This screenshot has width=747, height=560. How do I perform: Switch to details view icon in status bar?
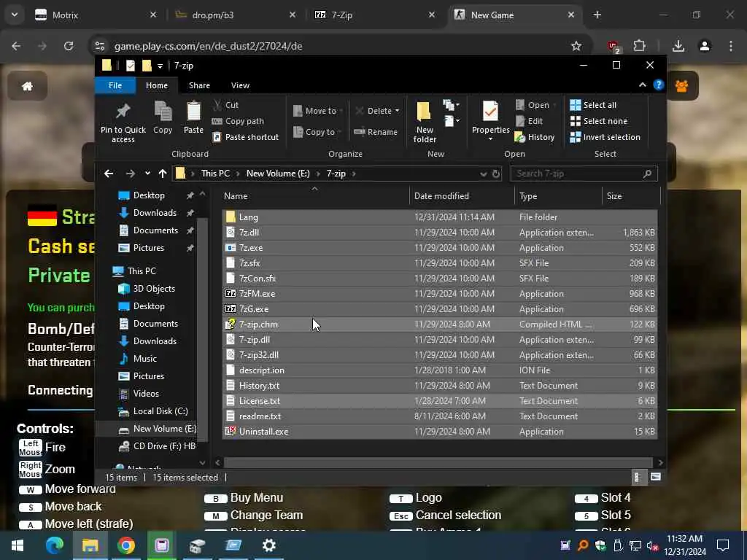(638, 477)
